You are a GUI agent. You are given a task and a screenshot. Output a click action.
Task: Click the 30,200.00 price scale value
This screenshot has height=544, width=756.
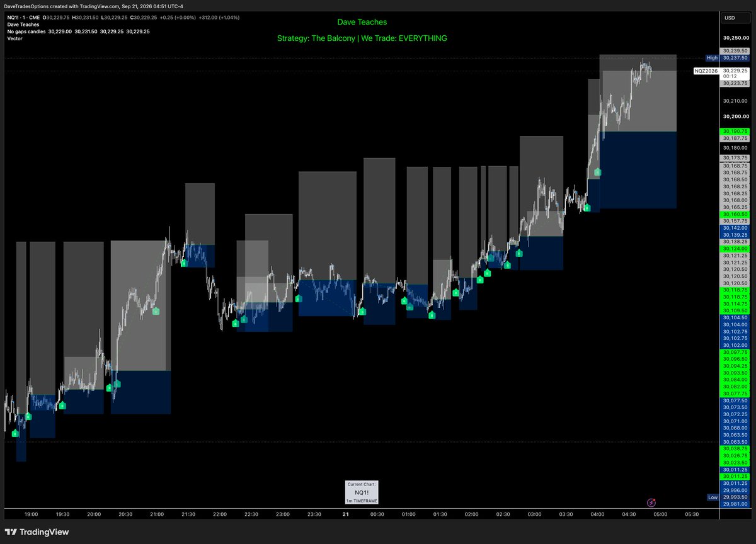tap(735, 116)
